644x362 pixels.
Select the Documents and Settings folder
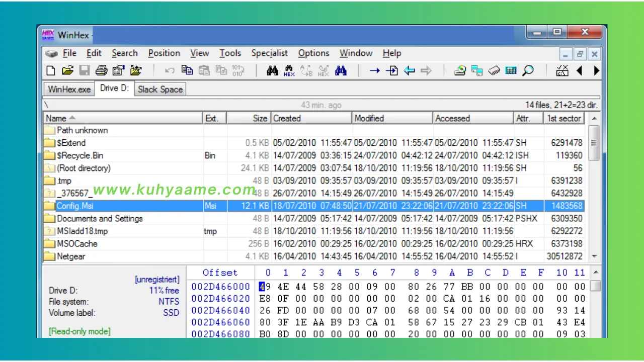coord(314,218)
